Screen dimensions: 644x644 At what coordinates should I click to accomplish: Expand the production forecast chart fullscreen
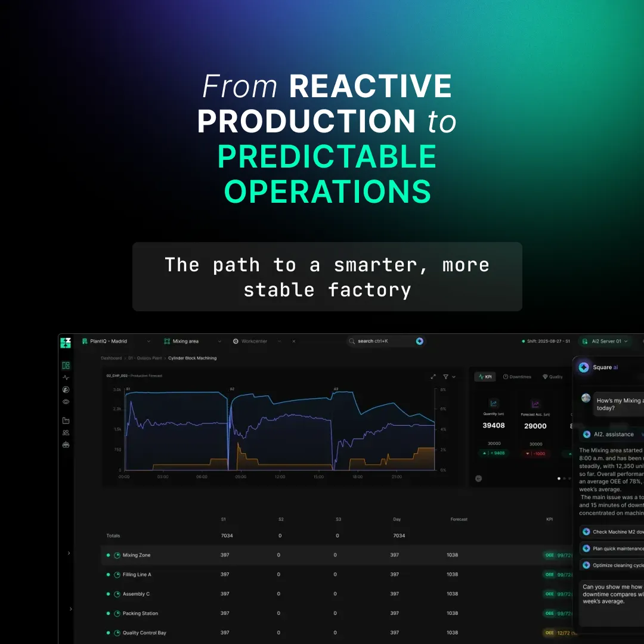click(x=433, y=377)
